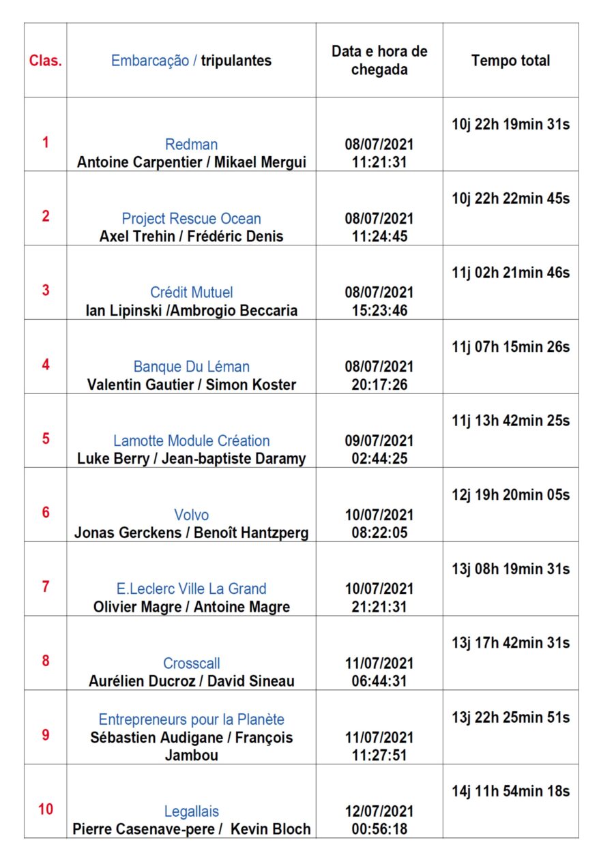This screenshot has height=868, width=614.
Task: Click crew Jonas Gerckens / Benoît Hantzperg
Action: [191, 533]
